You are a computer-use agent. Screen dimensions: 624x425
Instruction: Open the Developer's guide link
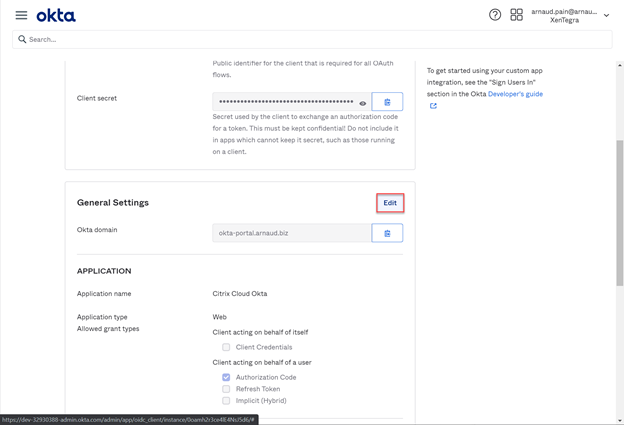[x=515, y=94]
